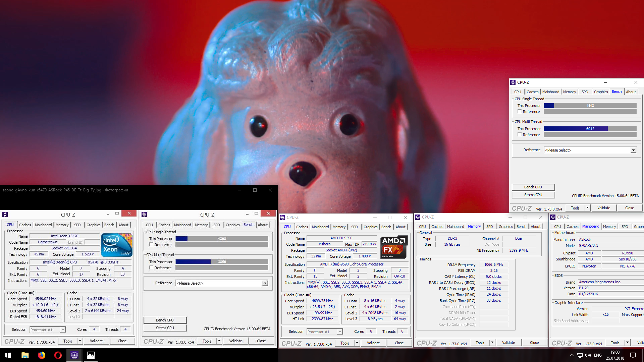Enable Multi Thread Reference checkbox in top-right Bench window
The height and width of the screenshot is (362, 644).
[520, 135]
